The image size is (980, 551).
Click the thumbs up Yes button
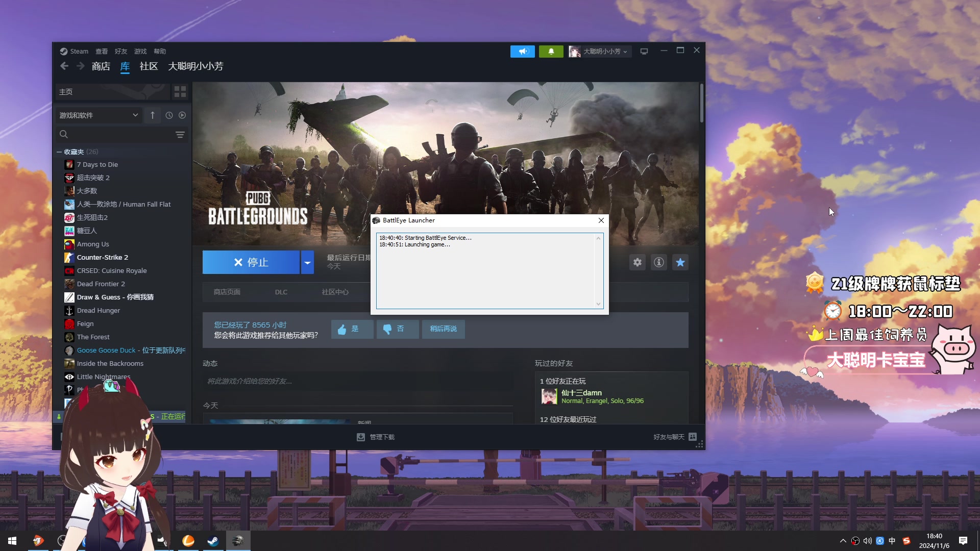[352, 329]
